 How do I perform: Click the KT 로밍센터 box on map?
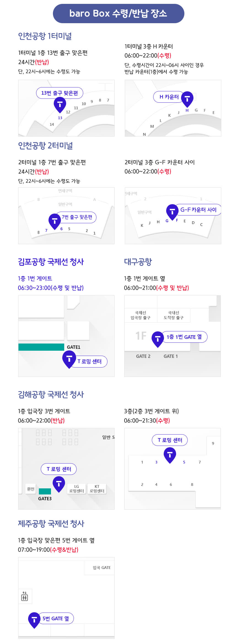[x=97, y=489]
